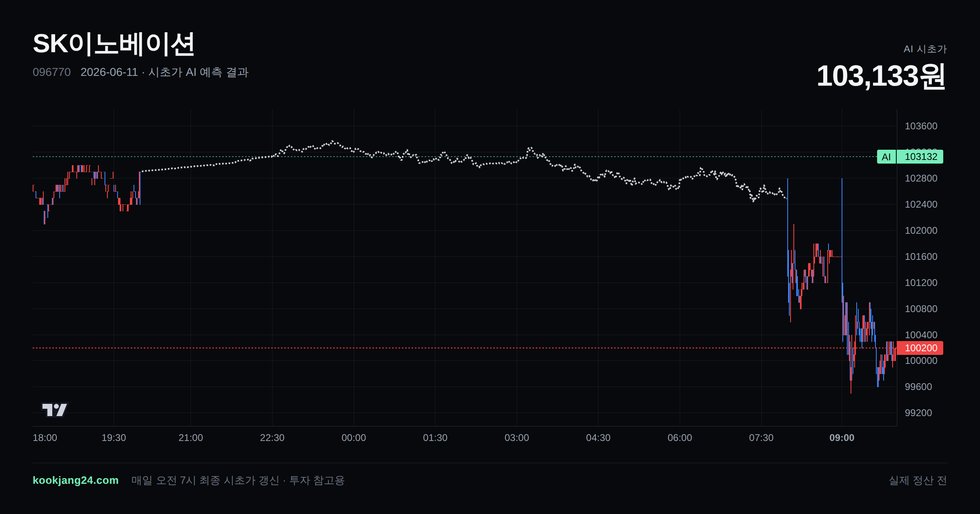The width and height of the screenshot is (980, 514).
Task: Click the TradingView logo on the chart
Action: (x=55, y=410)
